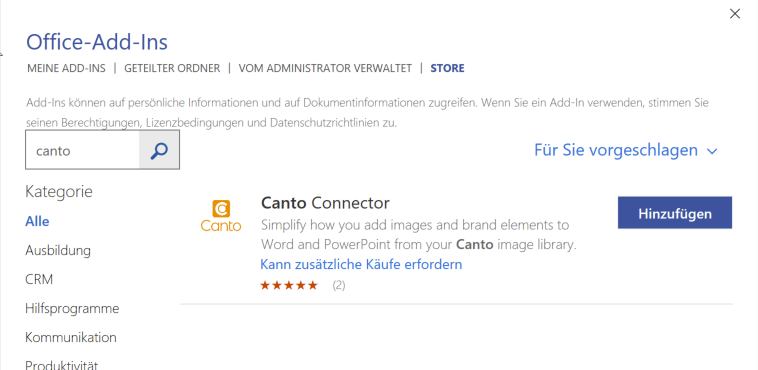Select the STORE tab
Image resolution: width=758 pixels, height=370 pixels.
(447, 68)
